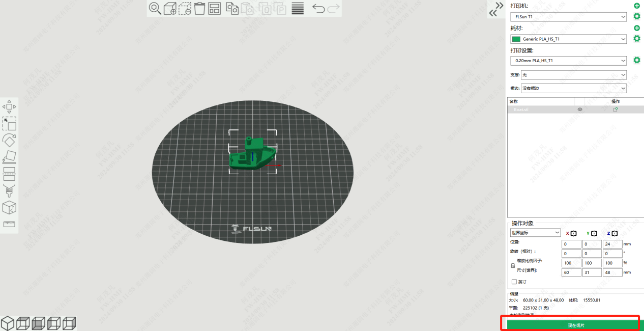
Task: Open the 世界坐标 coordinate system dropdown
Action: 535,233
